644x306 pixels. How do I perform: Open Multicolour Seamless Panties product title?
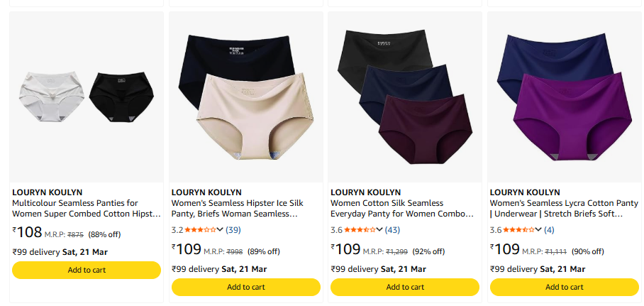87,208
